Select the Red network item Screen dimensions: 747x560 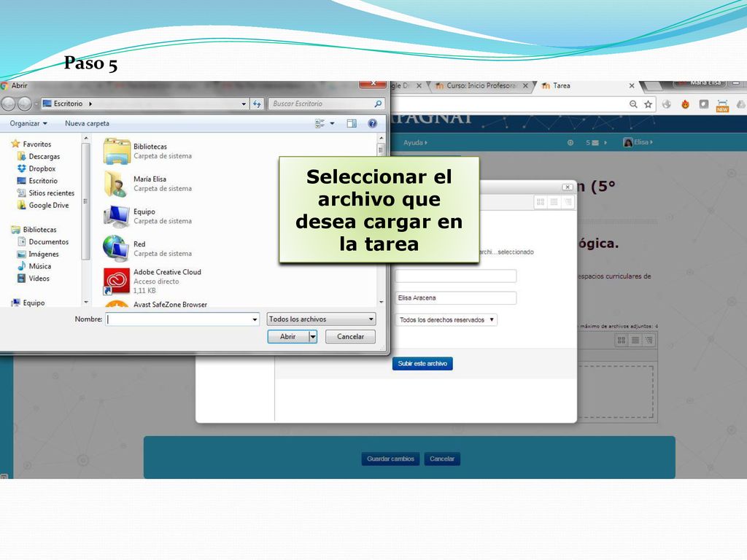[147, 249]
